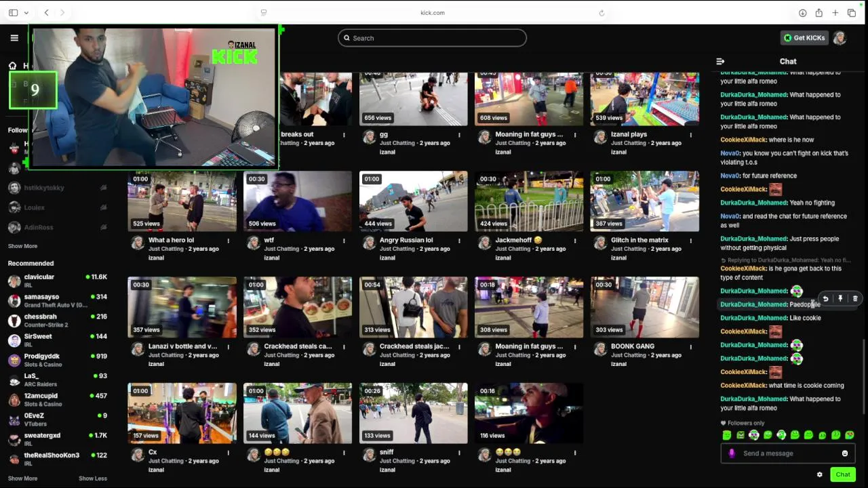Send message with green Chat button
Screen dimensions: 868x488
843,474
